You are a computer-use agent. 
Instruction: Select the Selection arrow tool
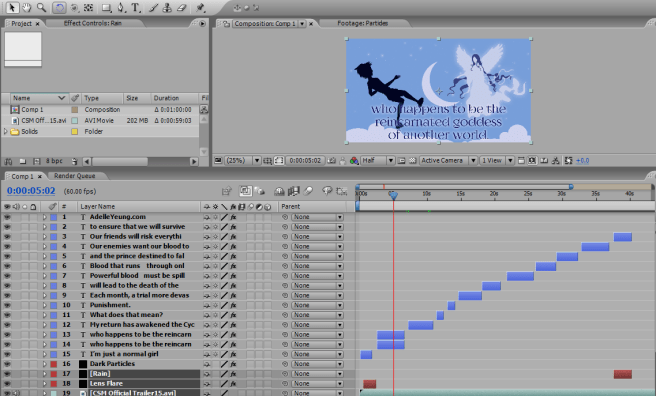tap(12, 7)
